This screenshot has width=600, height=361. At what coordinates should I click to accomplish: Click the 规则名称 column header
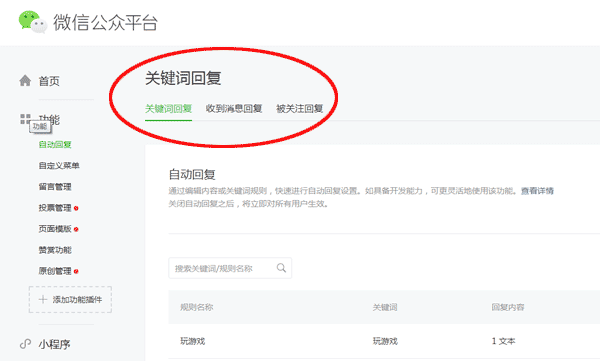click(197, 307)
